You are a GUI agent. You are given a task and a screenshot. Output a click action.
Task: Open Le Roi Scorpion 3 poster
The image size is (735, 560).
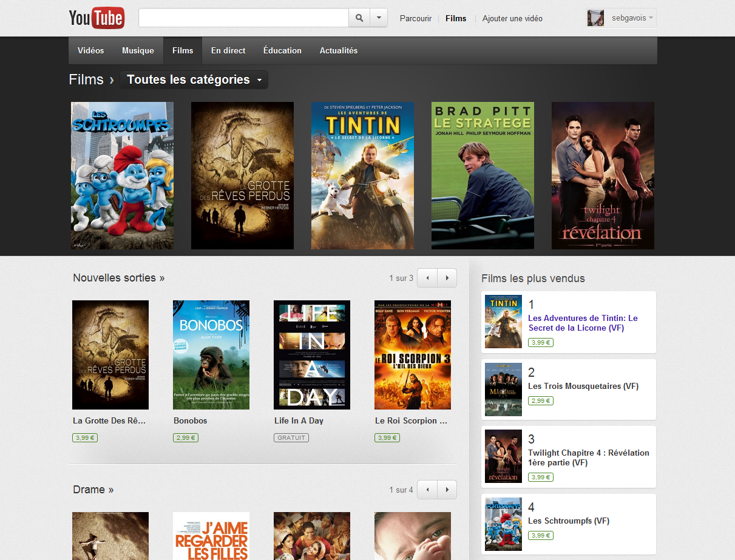[413, 355]
